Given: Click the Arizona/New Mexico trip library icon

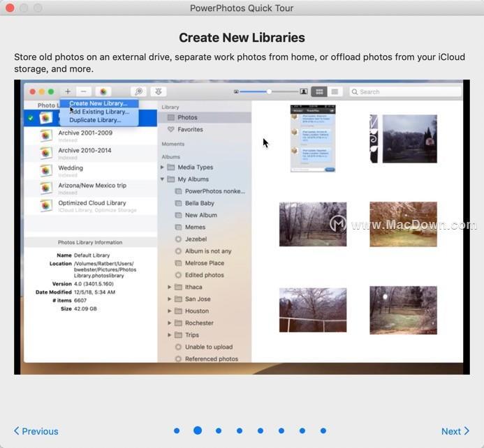Looking at the screenshot, I should (45, 188).
